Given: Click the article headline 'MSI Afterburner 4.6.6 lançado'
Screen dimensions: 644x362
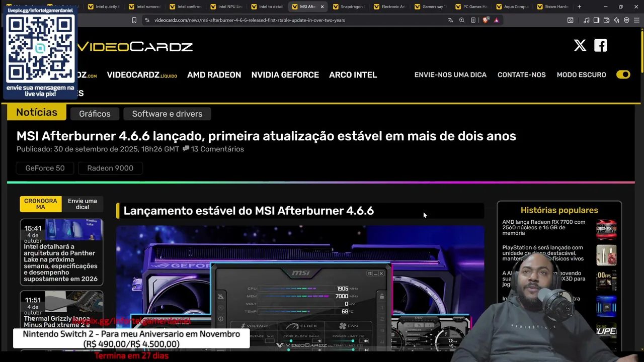Looking at the screenshot, I should [266, 136].
